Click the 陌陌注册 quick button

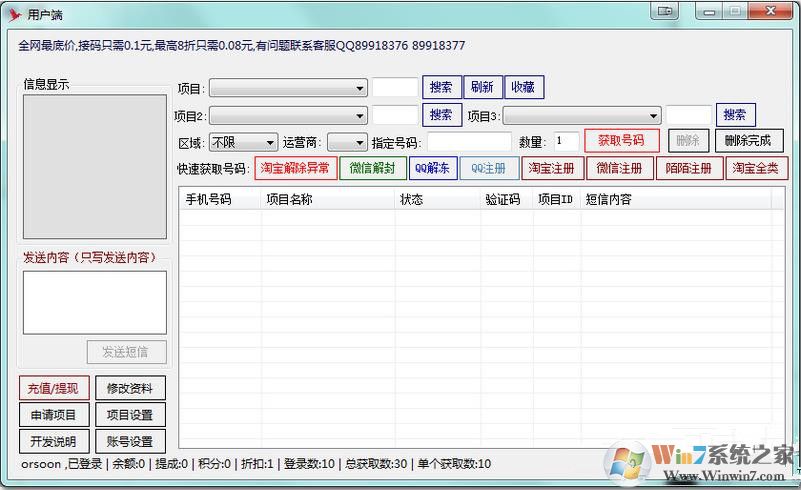[689, 168]
